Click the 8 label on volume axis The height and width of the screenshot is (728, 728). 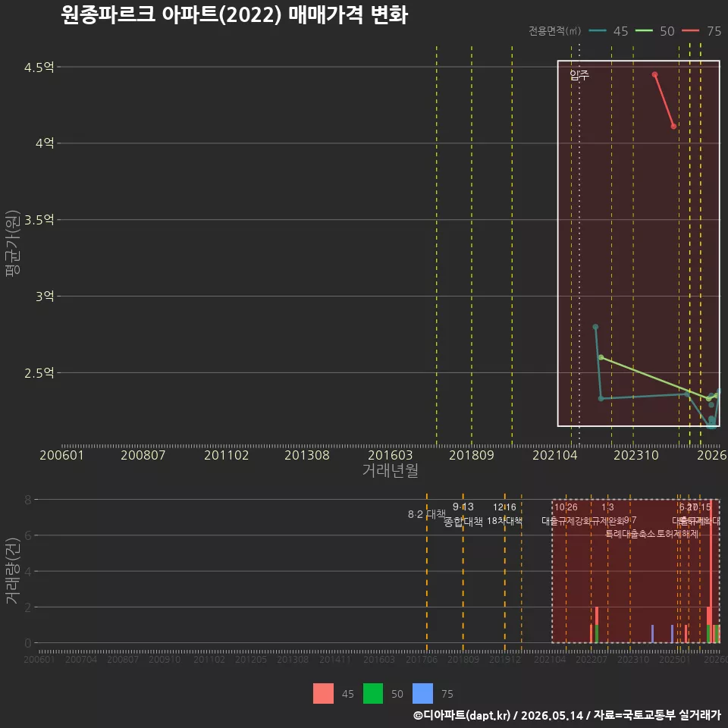28,500
